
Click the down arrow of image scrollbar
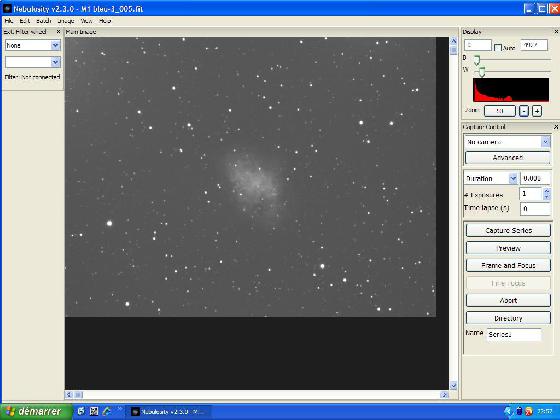[454, 385]
